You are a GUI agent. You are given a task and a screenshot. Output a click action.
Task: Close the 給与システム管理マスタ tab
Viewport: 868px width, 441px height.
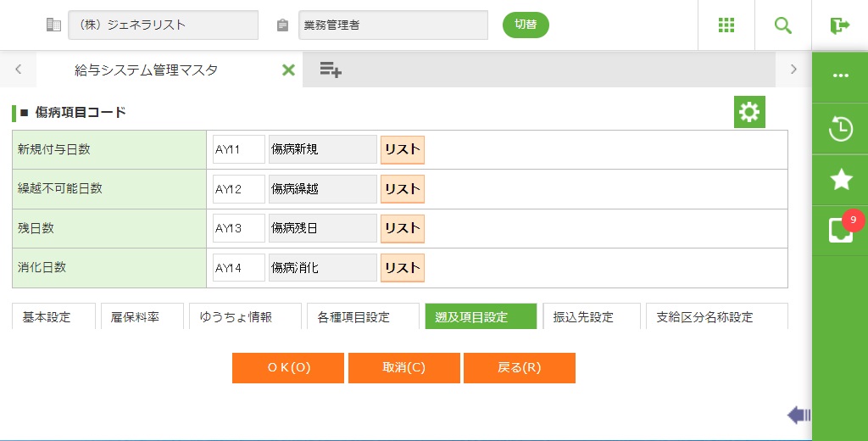point(288,70)
